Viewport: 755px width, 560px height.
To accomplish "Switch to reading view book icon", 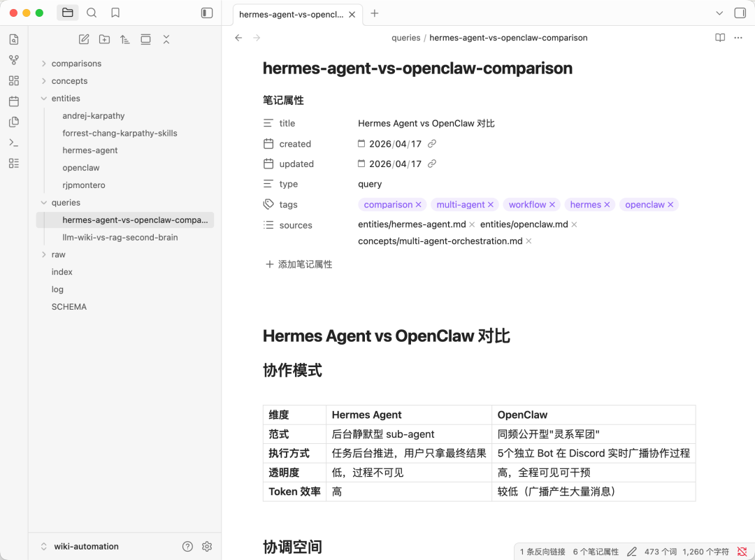I will pyautogui.click(x=720, y=38).
